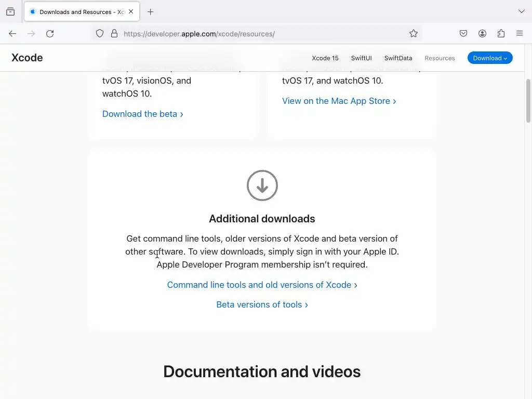Open the Firefox hamburger application menu
Image resolution: width=532 pixels, height=399 pixels.
(520, 34)
